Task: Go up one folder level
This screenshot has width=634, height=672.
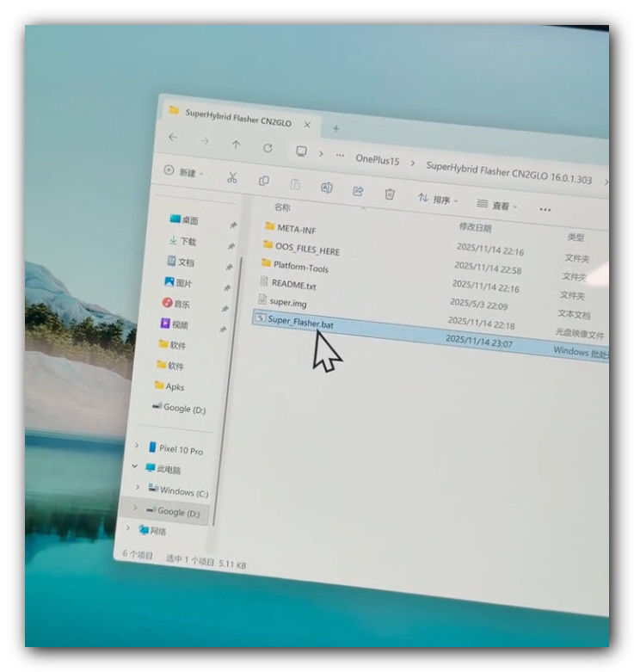Action: (236, 145)
